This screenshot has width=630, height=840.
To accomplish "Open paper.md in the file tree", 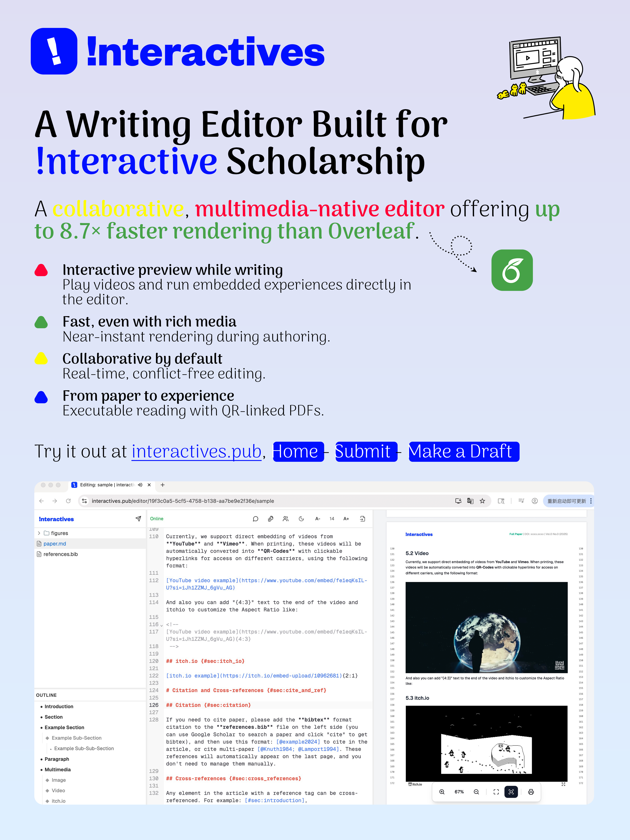I will coord(55,544).
